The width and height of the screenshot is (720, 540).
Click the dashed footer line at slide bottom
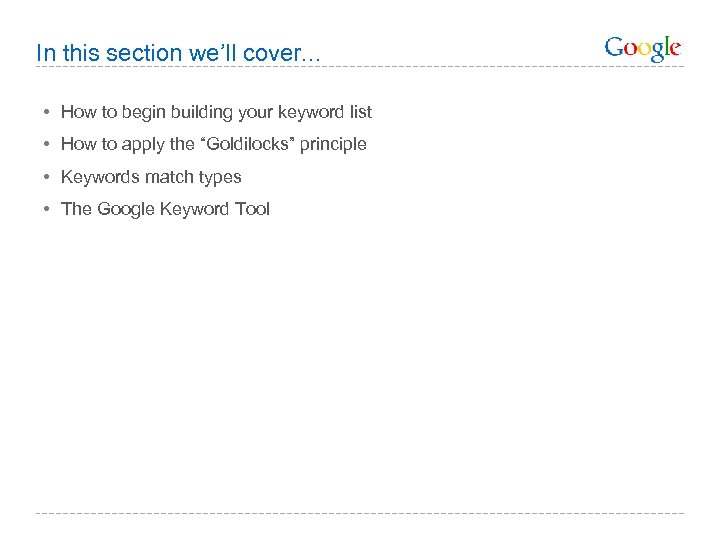(360, 514)
